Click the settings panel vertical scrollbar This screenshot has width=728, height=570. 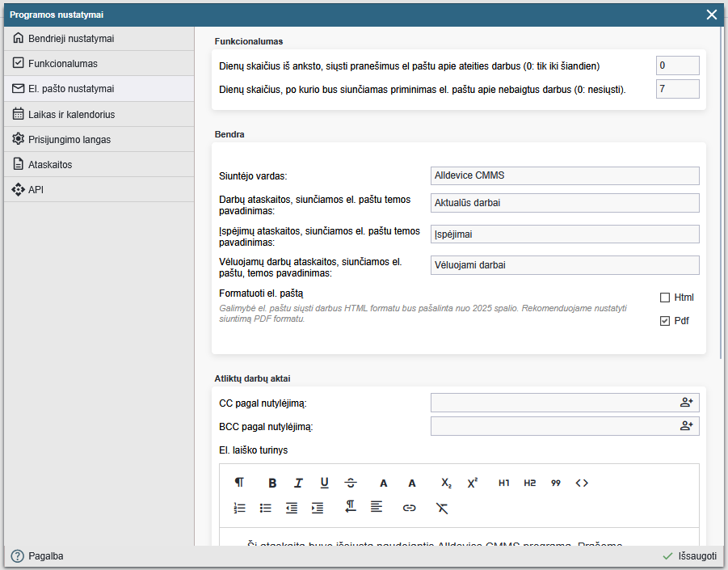coord(721,192)
